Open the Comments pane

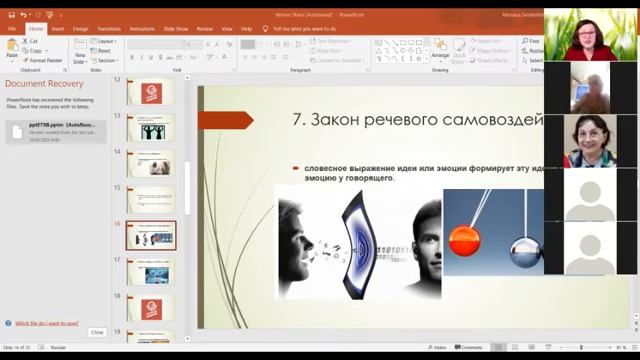click(x=469, y=347)
